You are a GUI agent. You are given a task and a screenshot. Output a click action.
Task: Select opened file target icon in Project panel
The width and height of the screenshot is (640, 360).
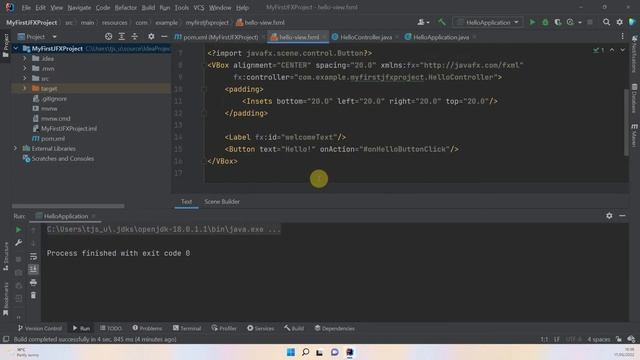[x=108, y=37]
